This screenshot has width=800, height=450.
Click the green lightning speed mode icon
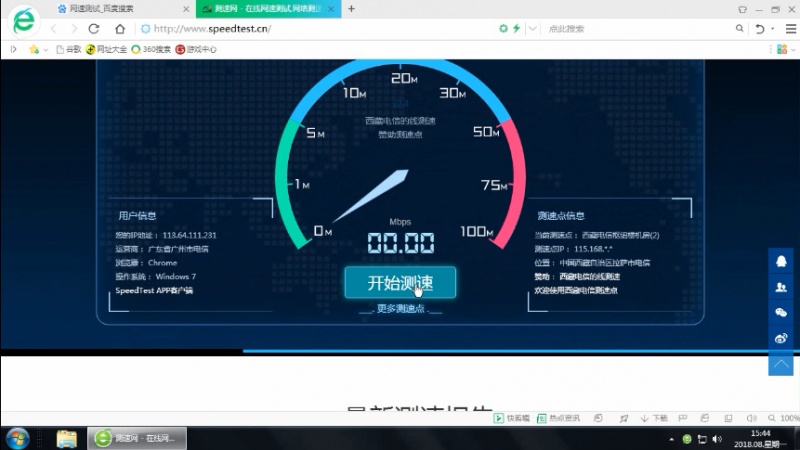(516, 29)
